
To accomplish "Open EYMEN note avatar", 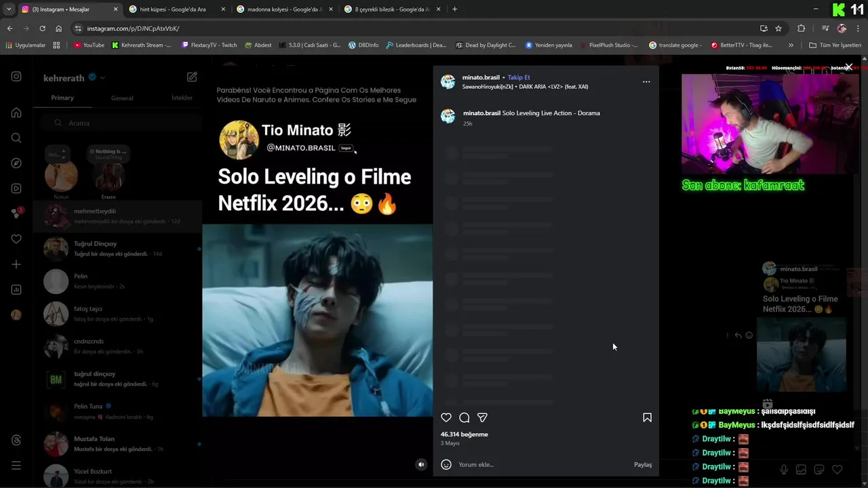I will click(x=108, y=177).
